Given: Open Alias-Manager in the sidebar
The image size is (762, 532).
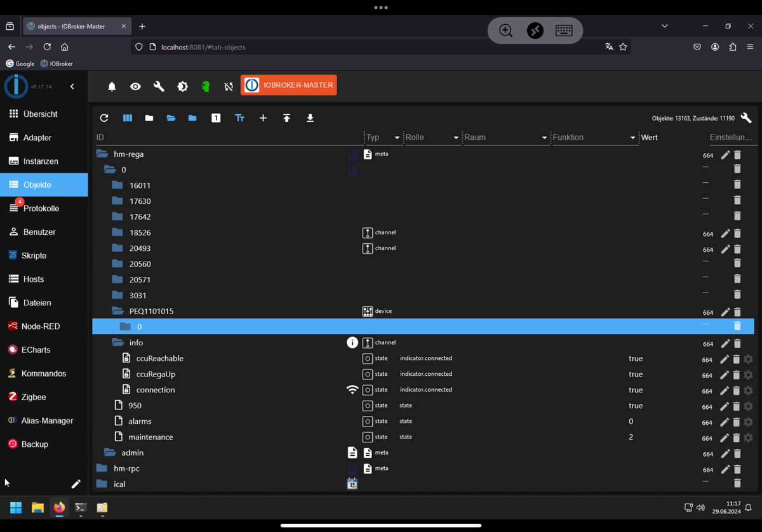Looking at the screenshot, I should pos(44,420).
